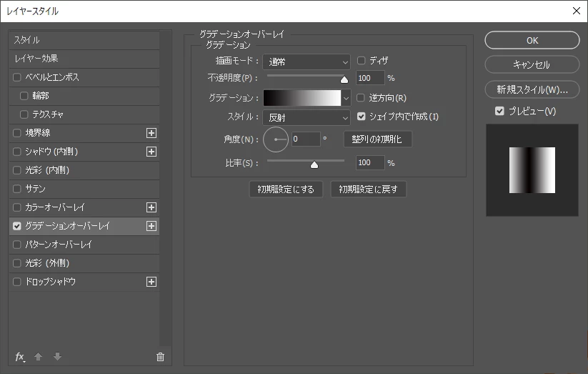Move effect up with the up arrow

tap(38, 356)
